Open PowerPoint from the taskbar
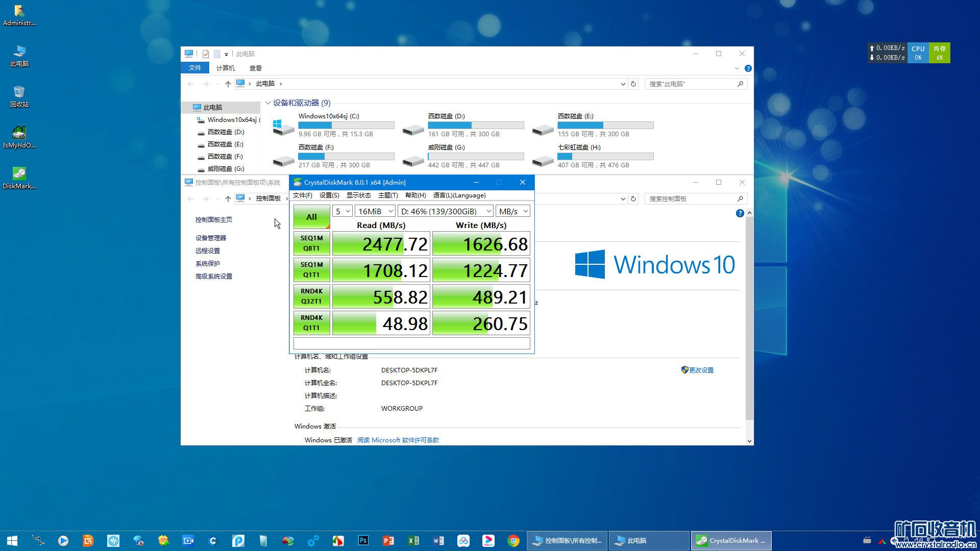Image resolution: width=980 pixels, height=551 pixels. tap(388, 541)
